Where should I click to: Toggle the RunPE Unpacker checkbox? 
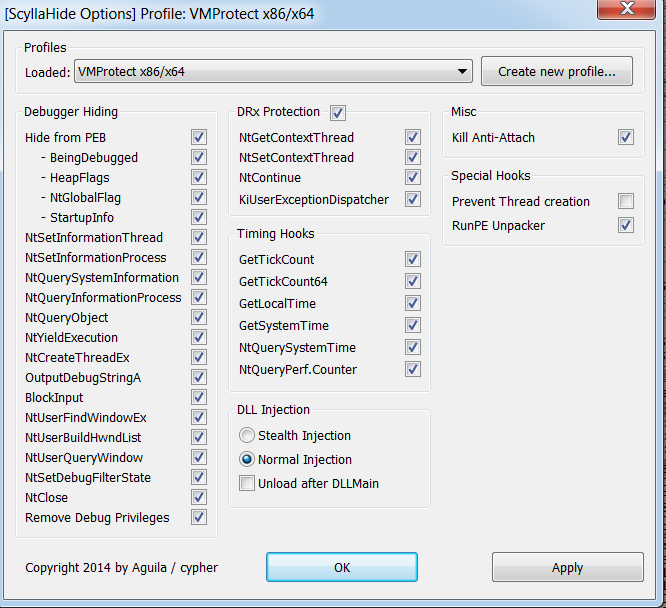(626, 225)
